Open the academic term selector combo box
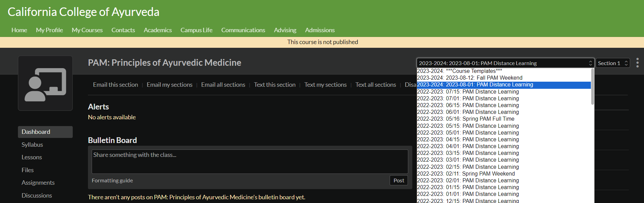 coord(505,63)
